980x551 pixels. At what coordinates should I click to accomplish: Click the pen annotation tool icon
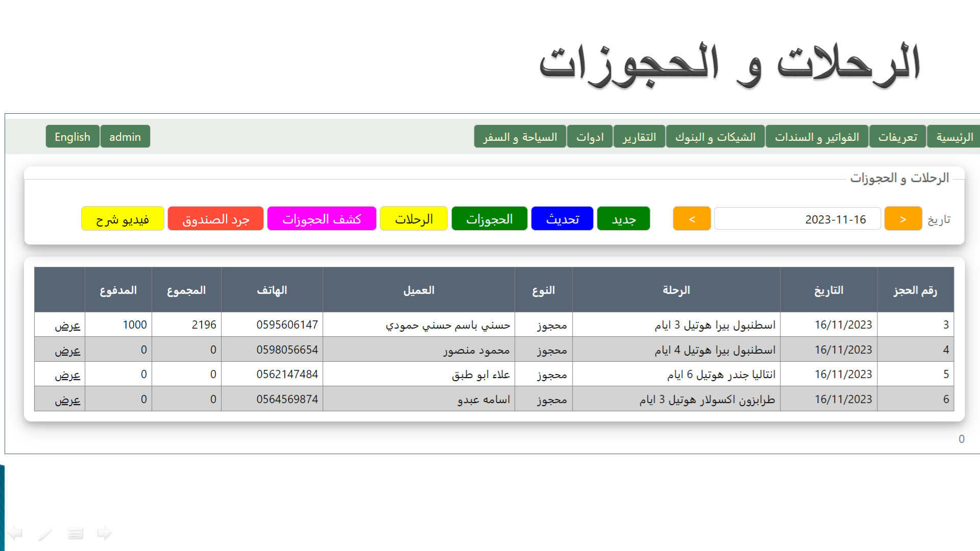(45, 534)
